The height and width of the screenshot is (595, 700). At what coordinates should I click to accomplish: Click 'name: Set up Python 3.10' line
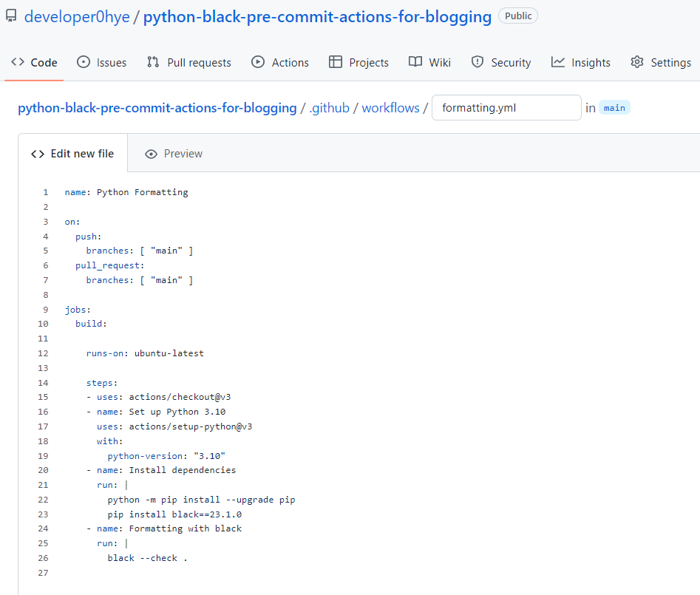[156, 412]
